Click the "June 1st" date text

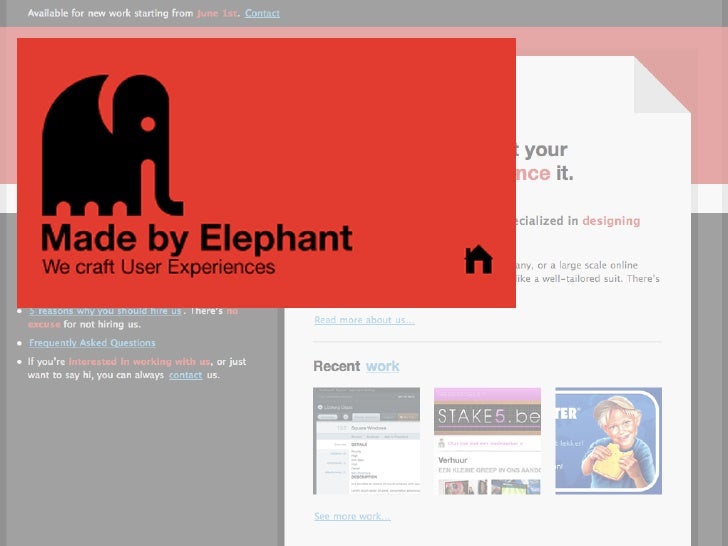pyautogui.click(x=217, y=13)
